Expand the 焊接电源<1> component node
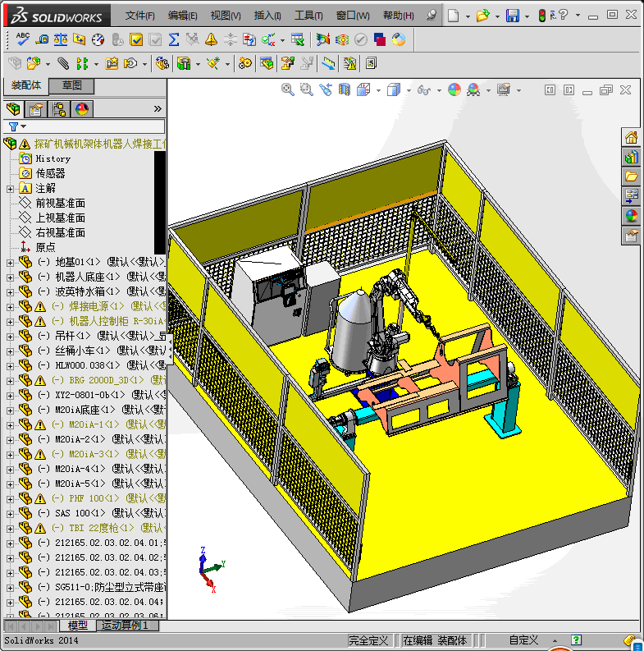Viewport: 644px width, 651px height. 10,307
